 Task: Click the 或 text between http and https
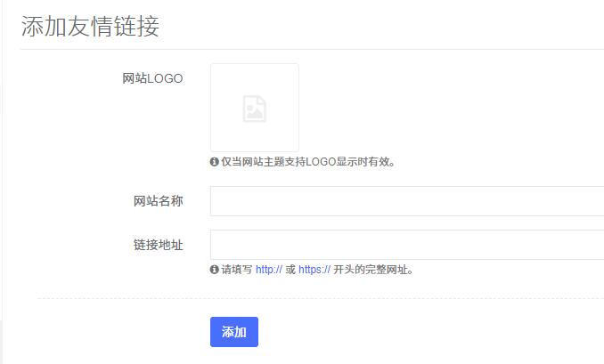290,270
